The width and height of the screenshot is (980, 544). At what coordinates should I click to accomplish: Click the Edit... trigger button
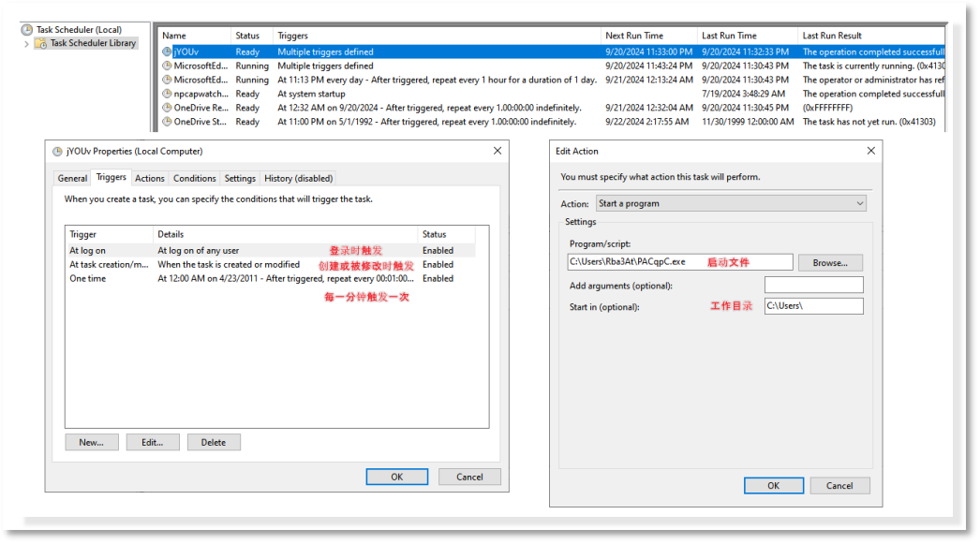pos(153,442)
